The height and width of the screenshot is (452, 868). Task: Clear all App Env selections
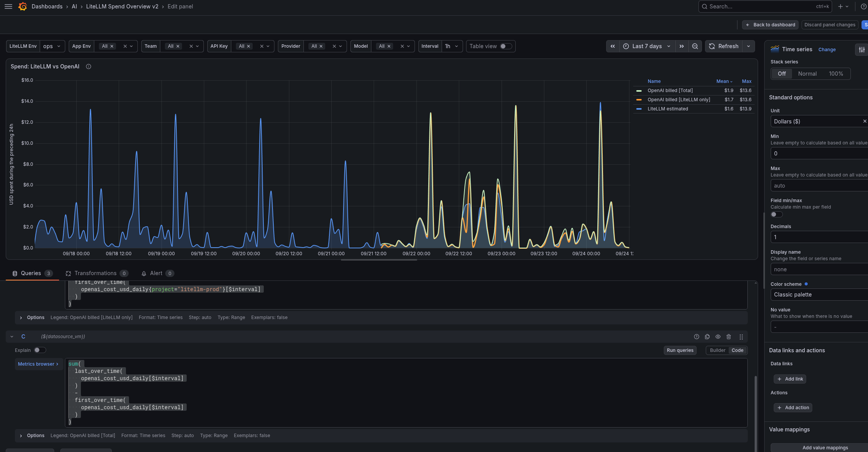[x=125, y=46]
